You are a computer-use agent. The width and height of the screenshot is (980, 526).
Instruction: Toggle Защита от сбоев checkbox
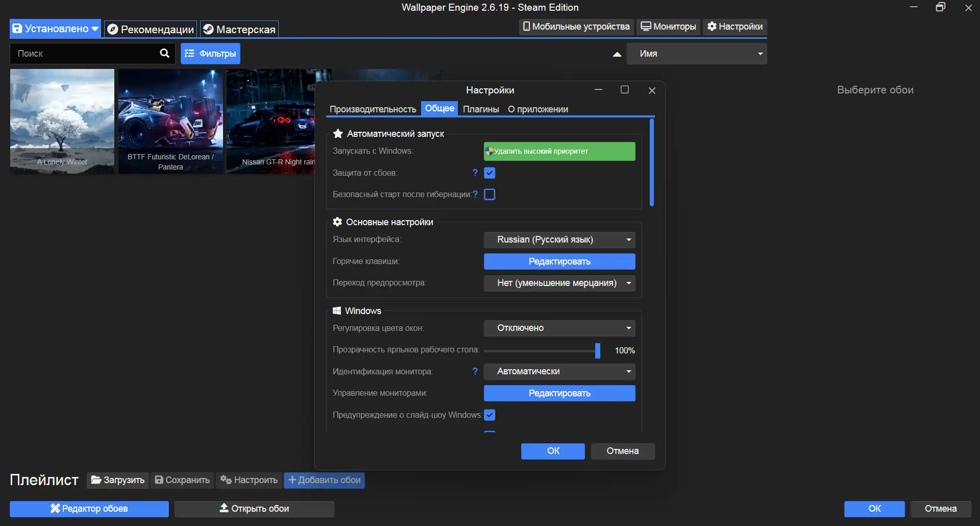pos(489,173)
